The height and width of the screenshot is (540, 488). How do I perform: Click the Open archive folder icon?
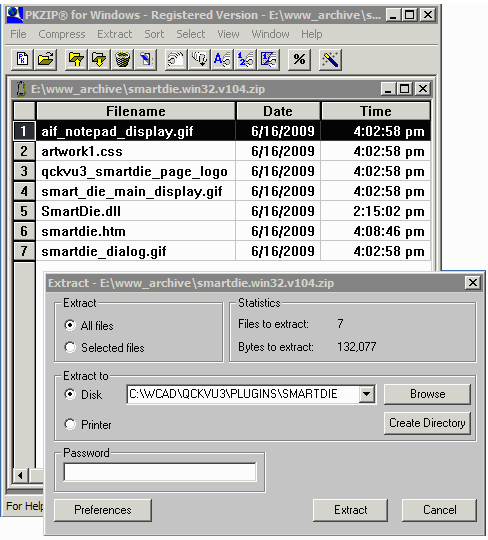pos(45,60)
